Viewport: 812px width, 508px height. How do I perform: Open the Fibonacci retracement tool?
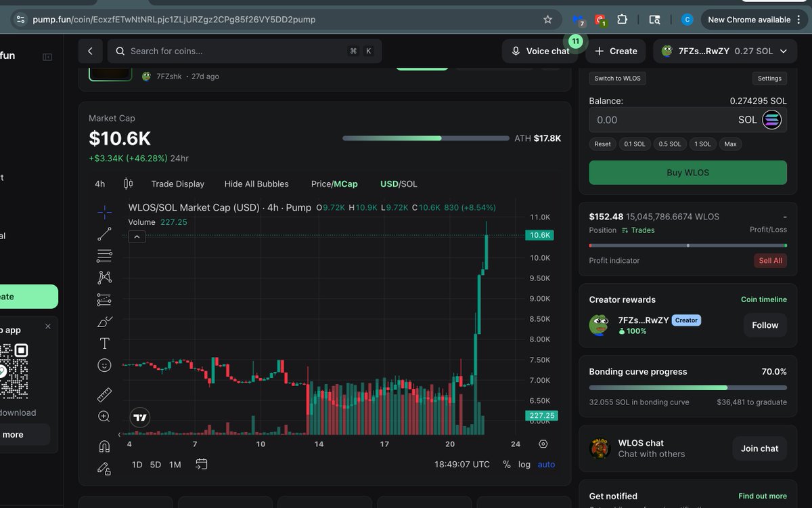coord(104,256)
